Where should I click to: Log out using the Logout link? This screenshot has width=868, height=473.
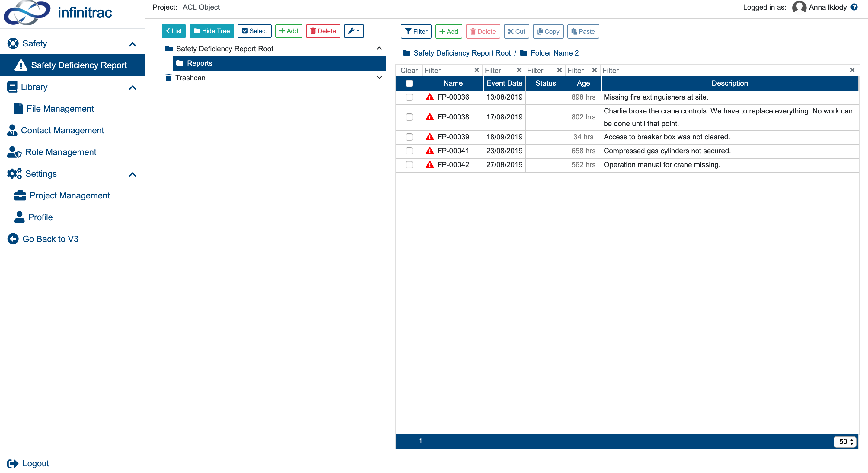(x=28, y=463)
